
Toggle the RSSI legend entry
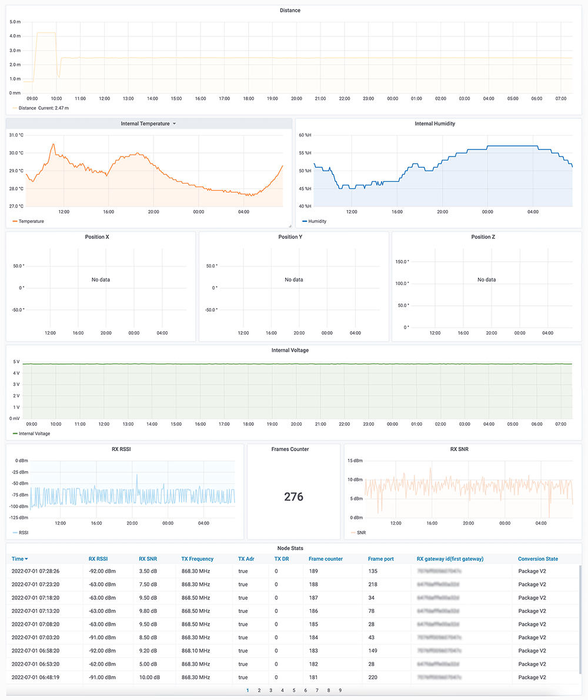pyautogui.click(x=24, y=532)
